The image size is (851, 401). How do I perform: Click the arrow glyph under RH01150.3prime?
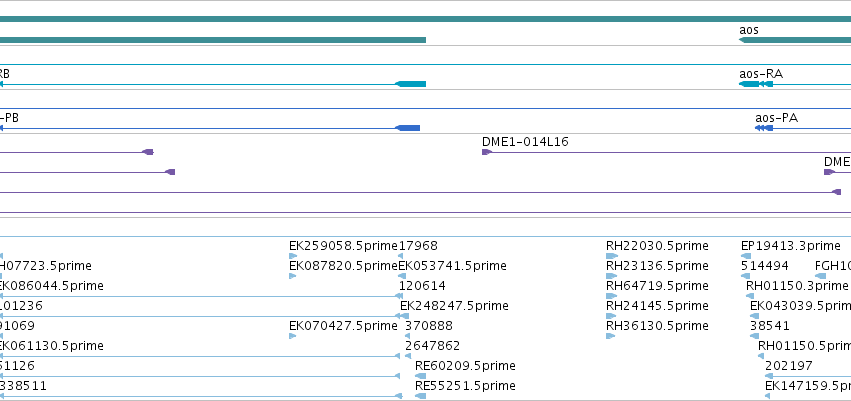point(750,296)
